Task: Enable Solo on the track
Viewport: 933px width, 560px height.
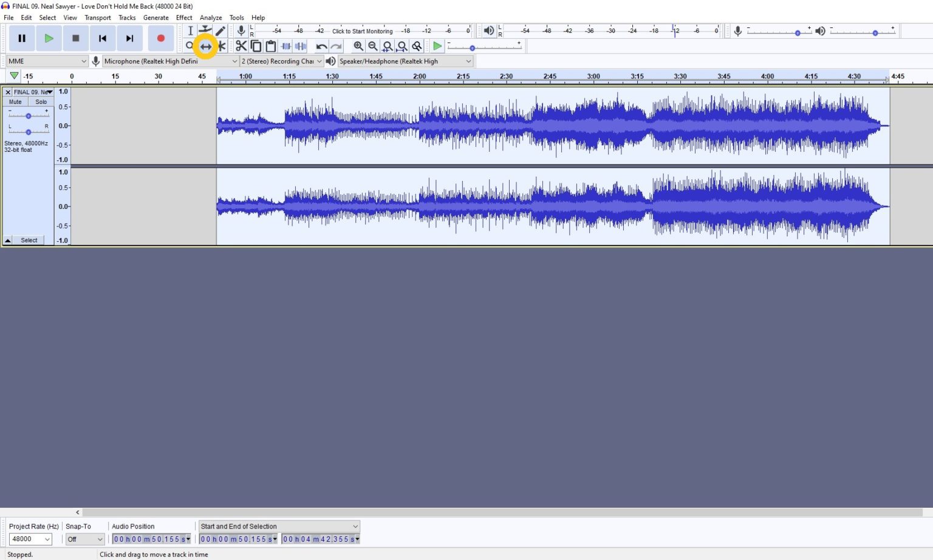Action: click(x=40, y=101)
